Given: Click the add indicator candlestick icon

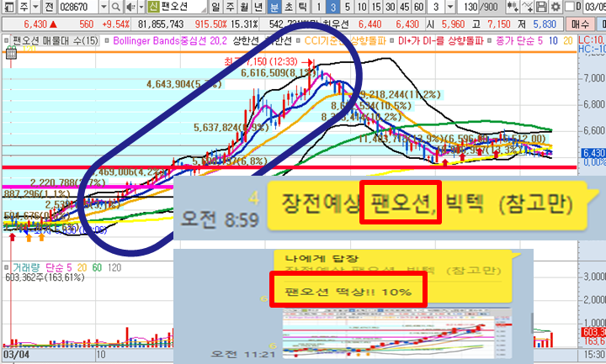Looking at the screenshot, I should tap(513, 7).
